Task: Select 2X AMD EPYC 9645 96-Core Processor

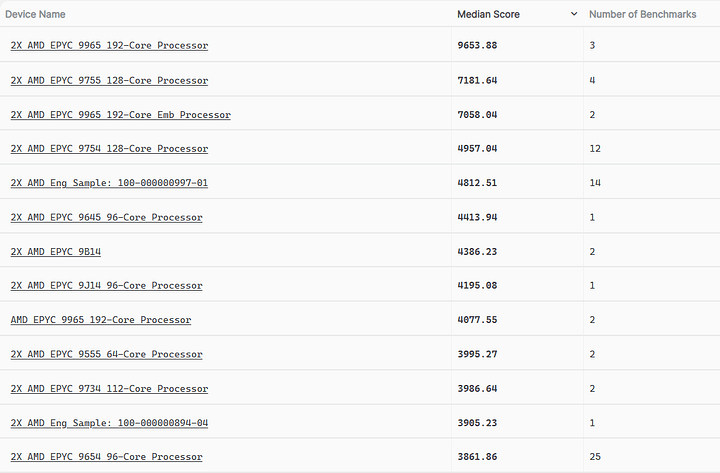Action: click(x=106, y=217)
